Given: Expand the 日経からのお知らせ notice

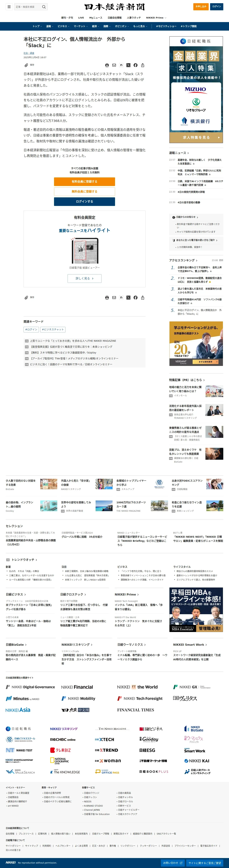Looking at the screenshot, I should [x=185, y=217].
